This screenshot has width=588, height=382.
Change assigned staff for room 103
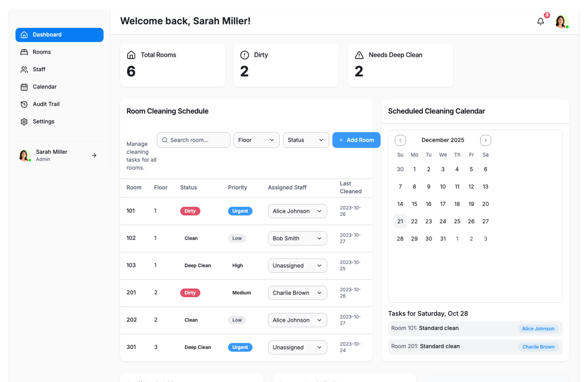(297, 265)
